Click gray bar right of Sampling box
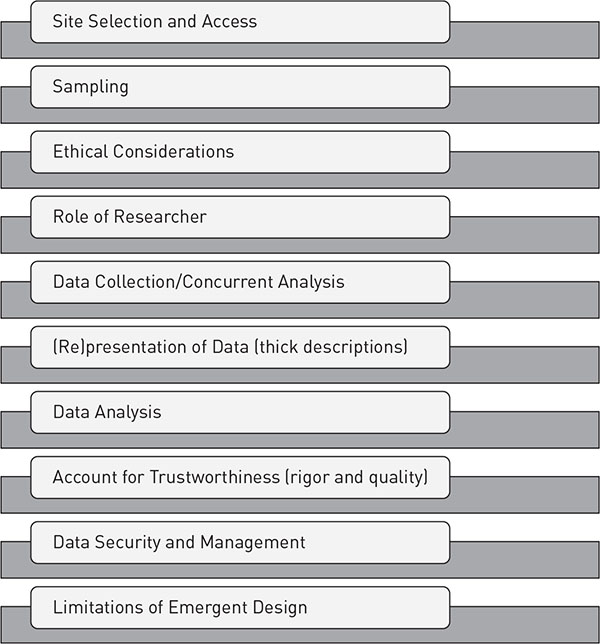Viewport: 600px width, 644px height. pyautogui.click(x=524, y=105)
